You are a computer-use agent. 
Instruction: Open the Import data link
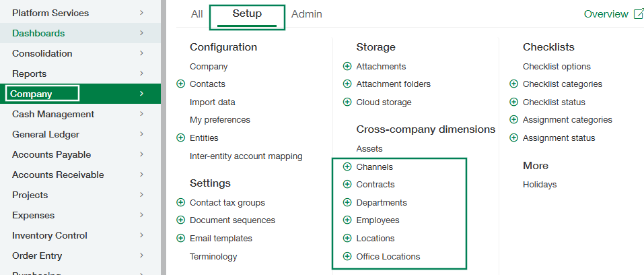click(x=213, y=102)
